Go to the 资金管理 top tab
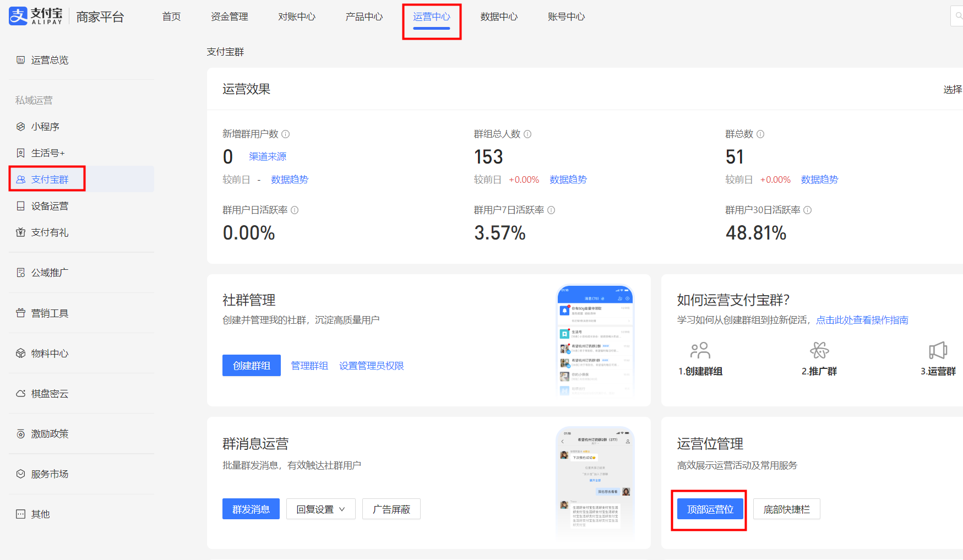The height and width of the screenshot is (560, 963). point(229,17)
